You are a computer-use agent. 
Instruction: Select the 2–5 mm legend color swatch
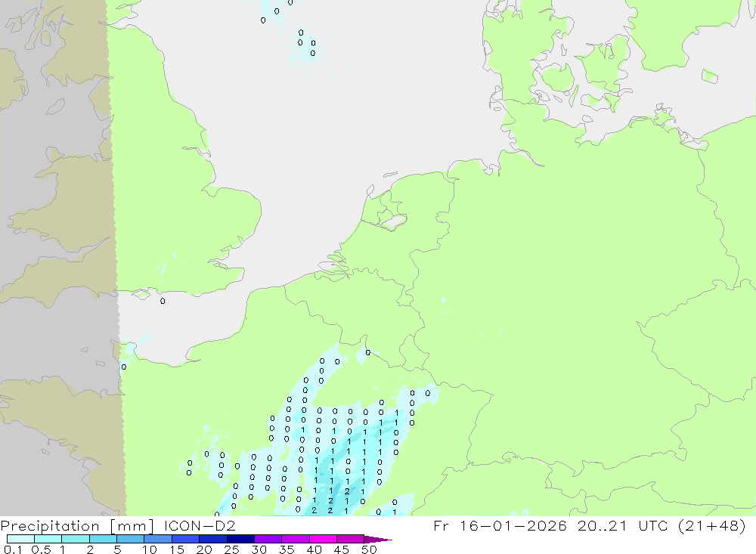(103, 539)
